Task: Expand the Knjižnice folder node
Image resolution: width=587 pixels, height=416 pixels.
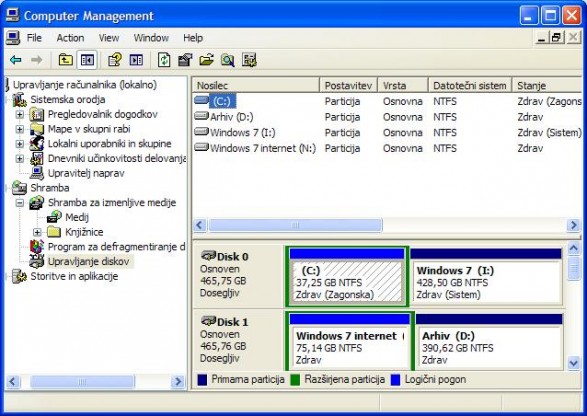Action: tap(37, 232)
